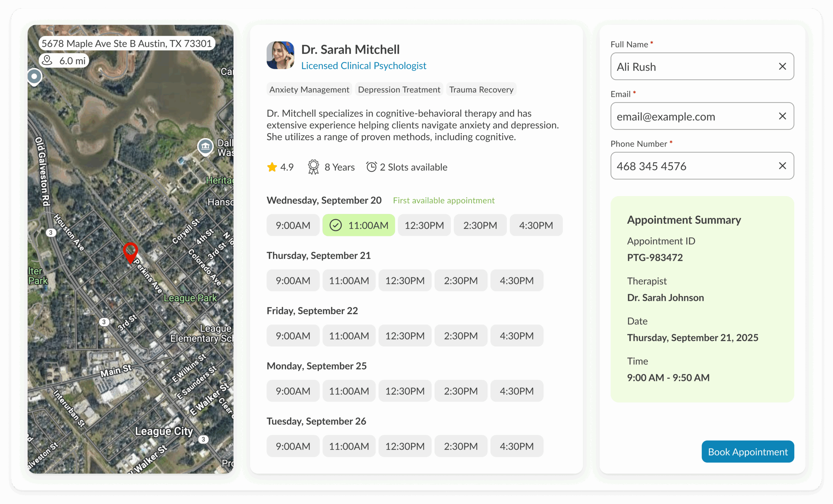Click the gray location marker near distance label

click(34, 77)
